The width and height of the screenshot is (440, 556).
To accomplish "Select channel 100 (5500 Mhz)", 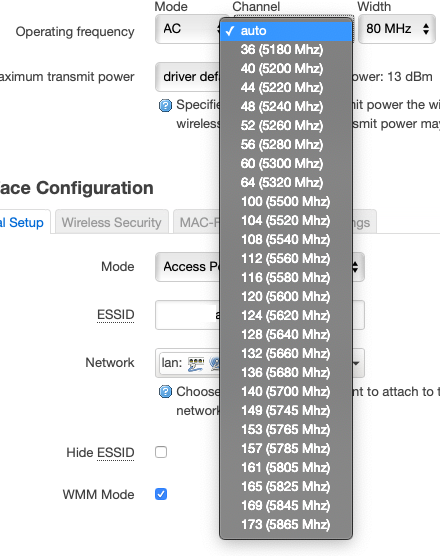I will tap(286, 201).
